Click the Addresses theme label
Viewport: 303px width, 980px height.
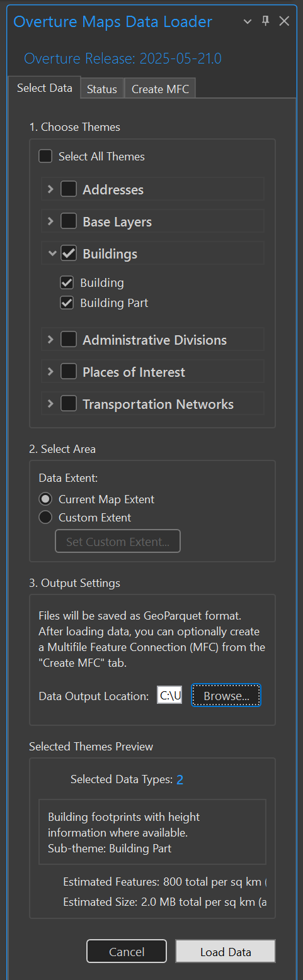click(113, 189)
